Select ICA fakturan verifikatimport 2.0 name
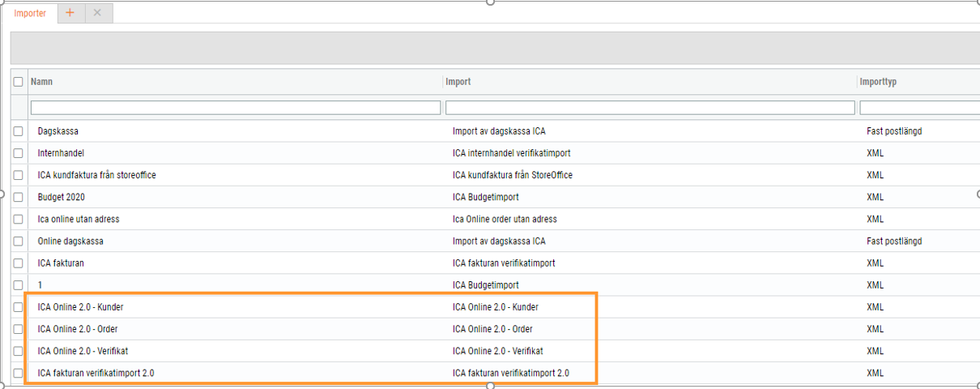The width and height of the screenshot is (980, 389). 96,374
